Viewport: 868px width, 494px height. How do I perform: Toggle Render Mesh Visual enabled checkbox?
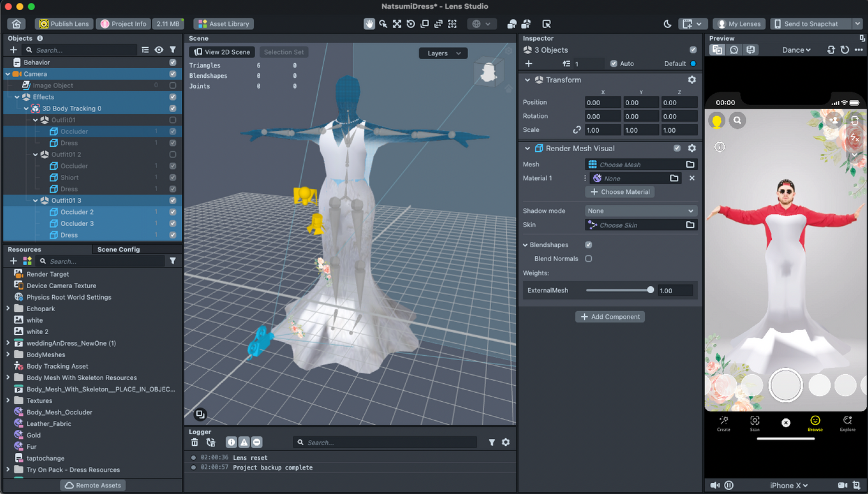677,148
